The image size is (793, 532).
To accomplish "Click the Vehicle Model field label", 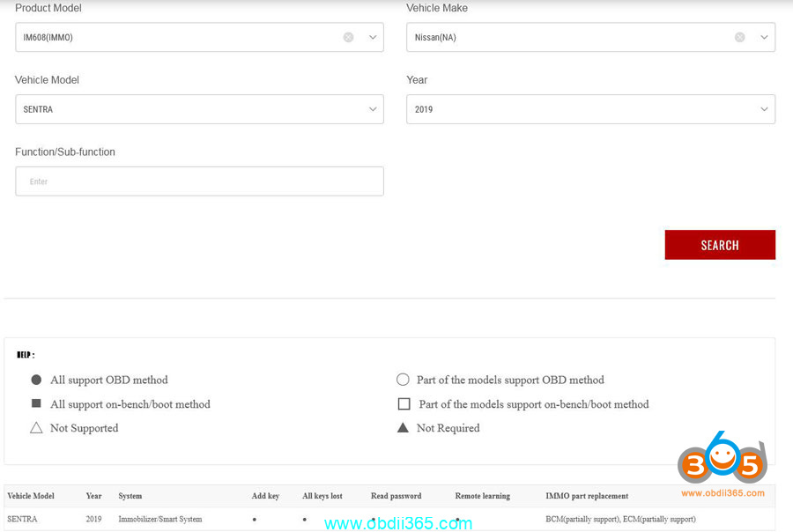I will 47,80.
